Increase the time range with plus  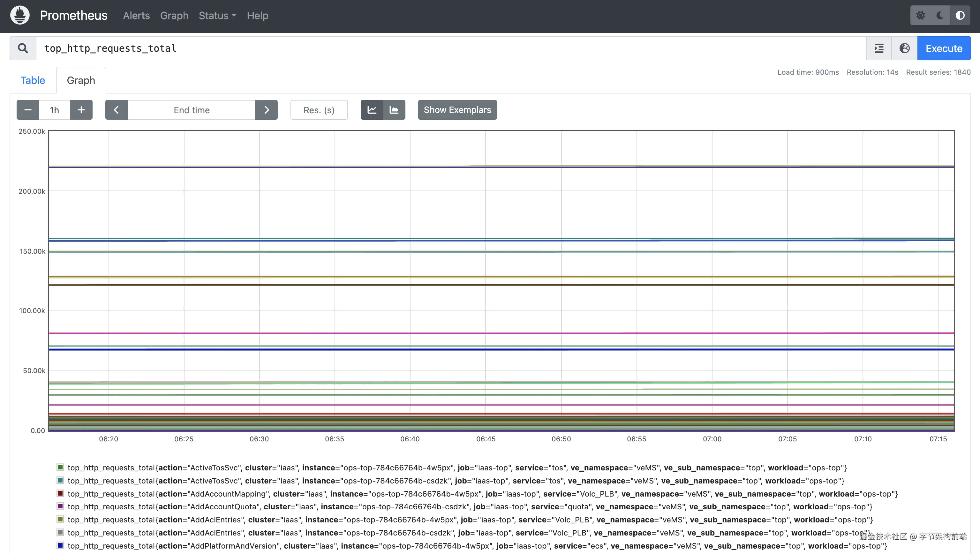[81, 110]
